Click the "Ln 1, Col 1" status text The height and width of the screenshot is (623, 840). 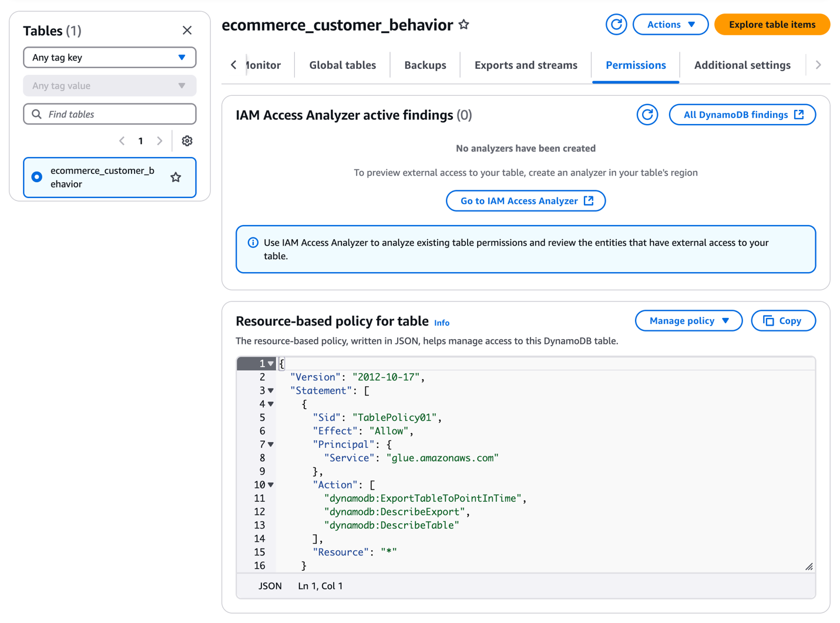320,586
